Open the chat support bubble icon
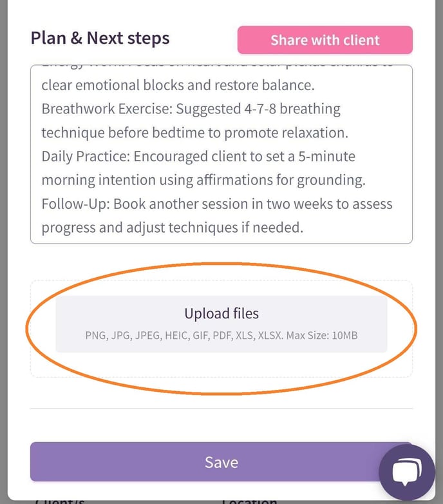443x504 pixels. coord(407,473)
